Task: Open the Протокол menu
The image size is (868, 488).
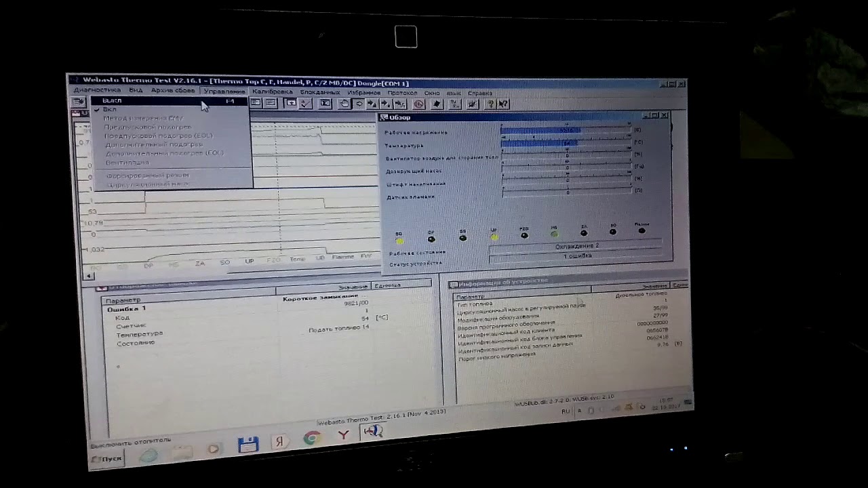Action: click(402, 93)
